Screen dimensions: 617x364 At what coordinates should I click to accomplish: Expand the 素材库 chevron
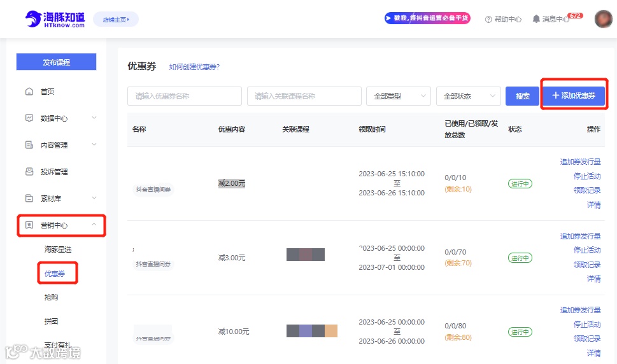tap(94, 198)
